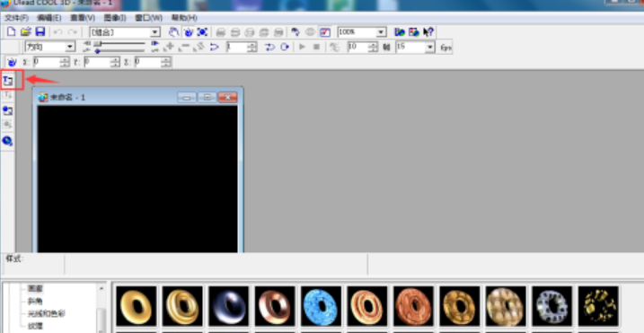Toggle the ping-pong mode animation button
The width and height of the screenshot is (644, 333).
click(x=269, y=47)
